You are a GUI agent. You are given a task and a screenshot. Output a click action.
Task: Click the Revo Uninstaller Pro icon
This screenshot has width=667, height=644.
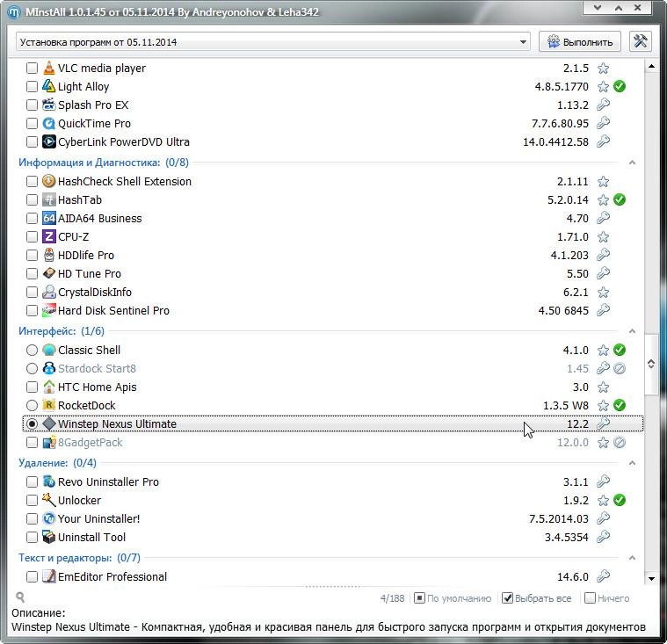tap(49, 482)
